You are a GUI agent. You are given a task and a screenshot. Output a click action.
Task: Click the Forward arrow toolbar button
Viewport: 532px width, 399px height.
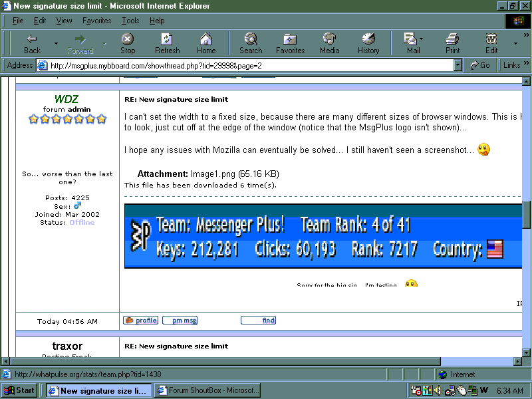tap(80, 43)
